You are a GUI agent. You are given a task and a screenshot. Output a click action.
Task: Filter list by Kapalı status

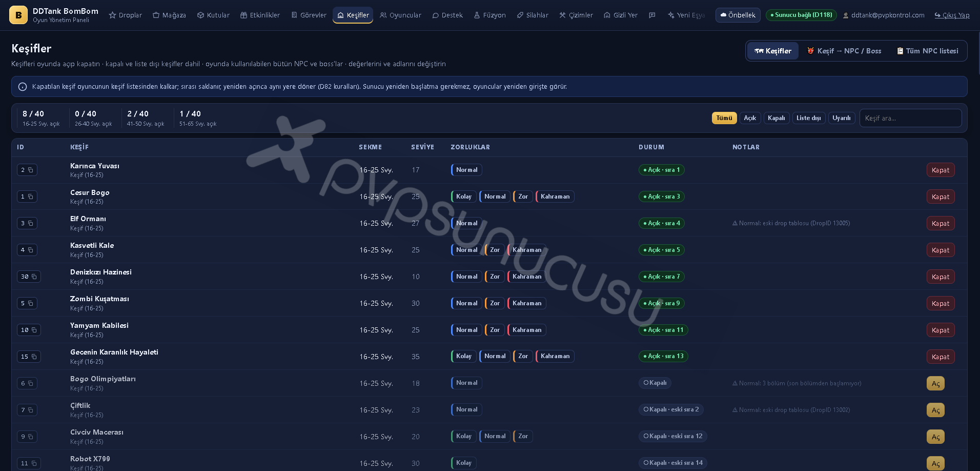(x=776, y=118)
